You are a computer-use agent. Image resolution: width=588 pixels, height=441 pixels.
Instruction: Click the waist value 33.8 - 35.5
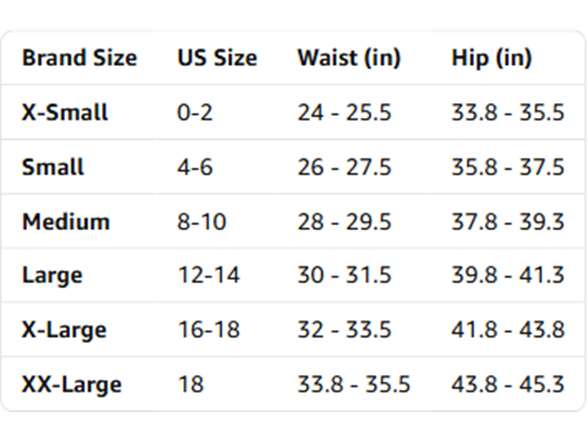click(x=354, y=384)
